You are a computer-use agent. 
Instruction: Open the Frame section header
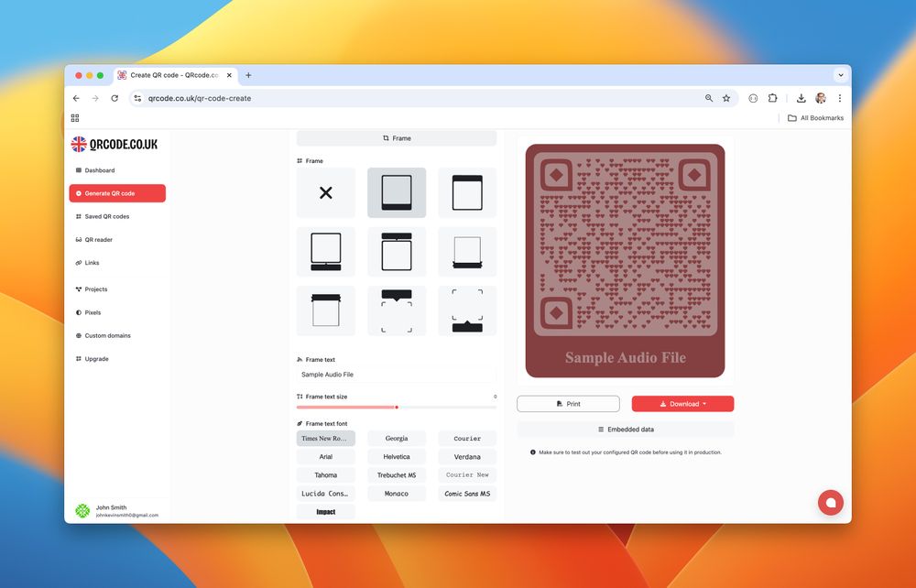click(397, 137)
